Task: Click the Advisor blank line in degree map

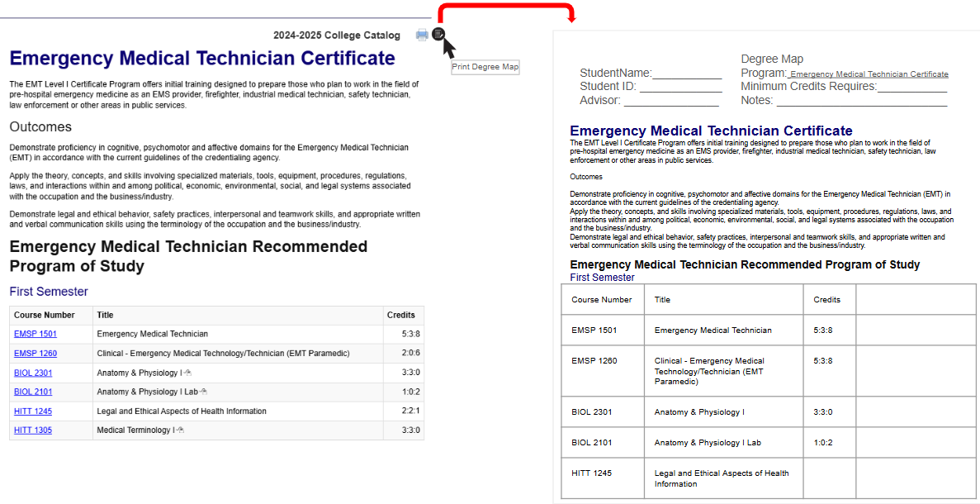Action: click(671, 101)
